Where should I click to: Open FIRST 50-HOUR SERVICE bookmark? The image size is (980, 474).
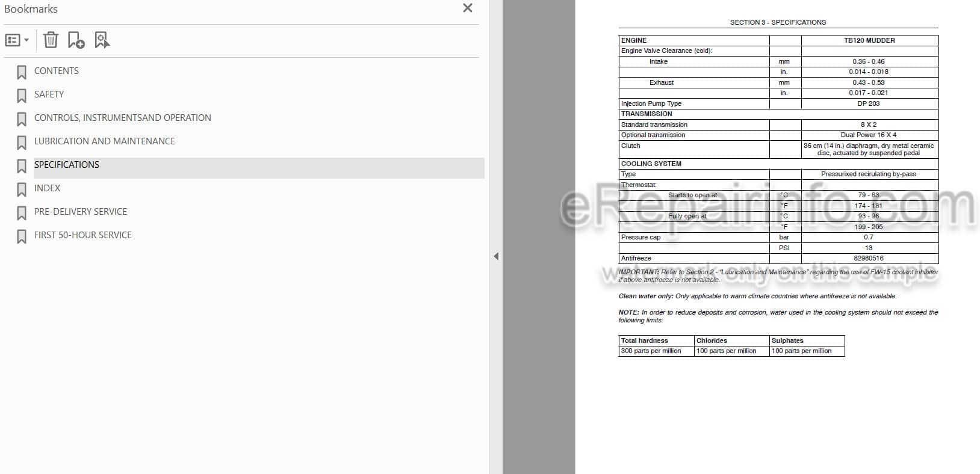coord(83,235)
